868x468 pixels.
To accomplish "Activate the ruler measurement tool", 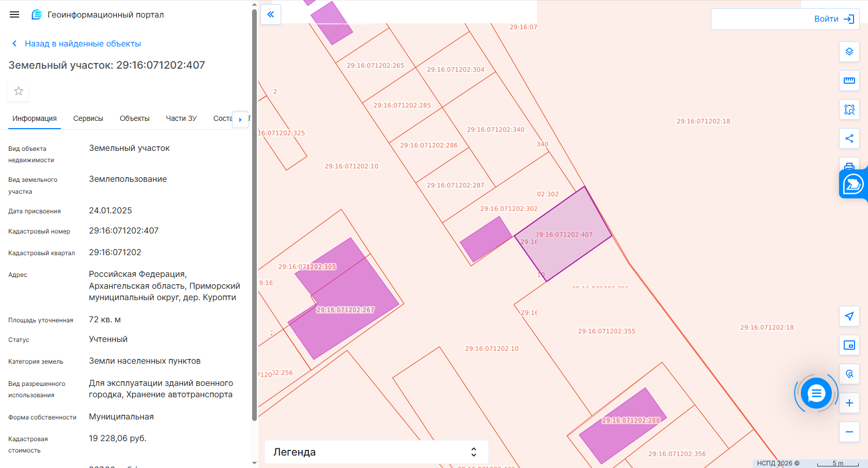I will [849, 81].
